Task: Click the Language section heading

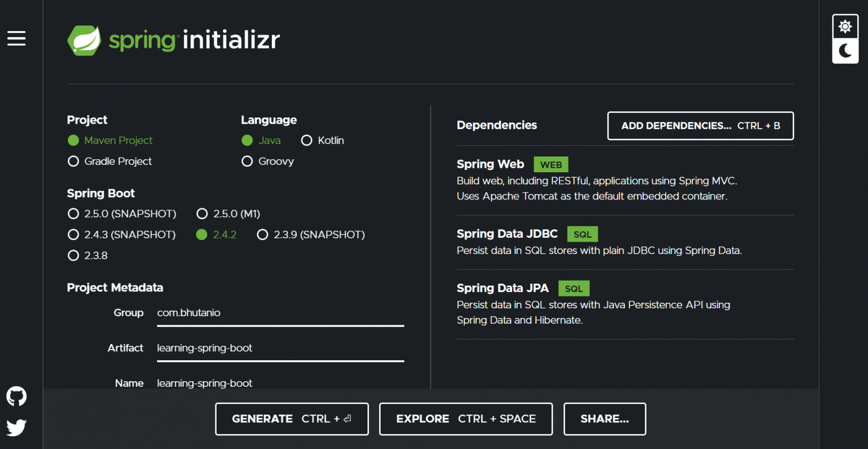Action: (x=268, y=120)
